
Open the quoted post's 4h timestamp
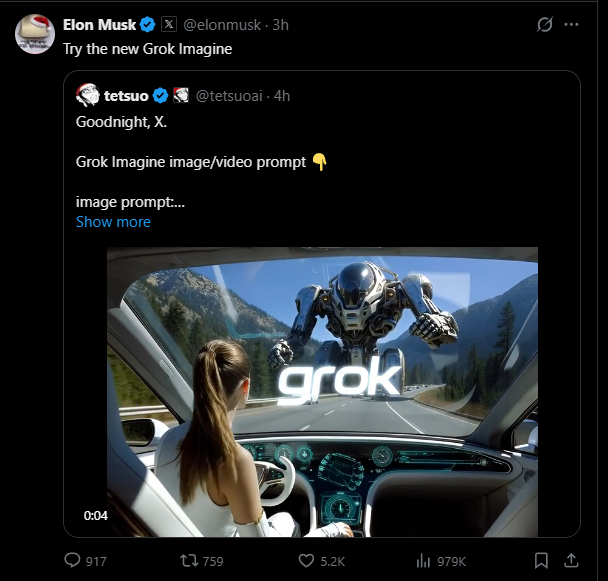(x=282, y=96)
